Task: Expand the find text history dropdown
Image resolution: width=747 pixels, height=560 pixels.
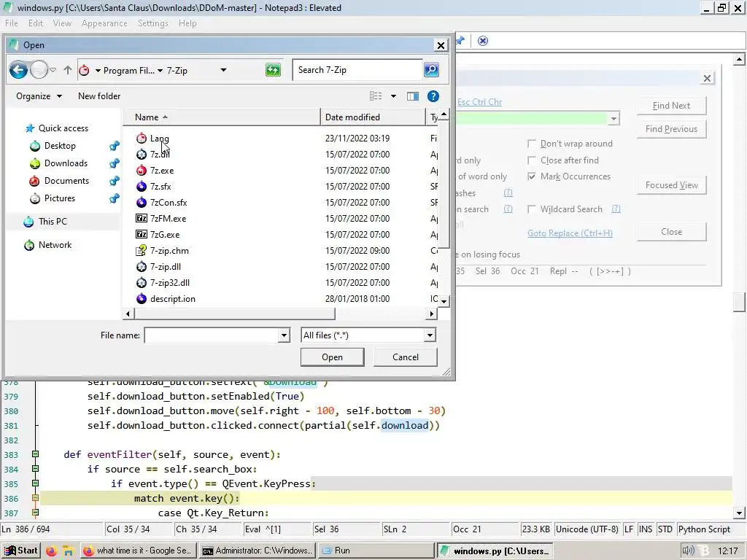Action: point(614,118)
